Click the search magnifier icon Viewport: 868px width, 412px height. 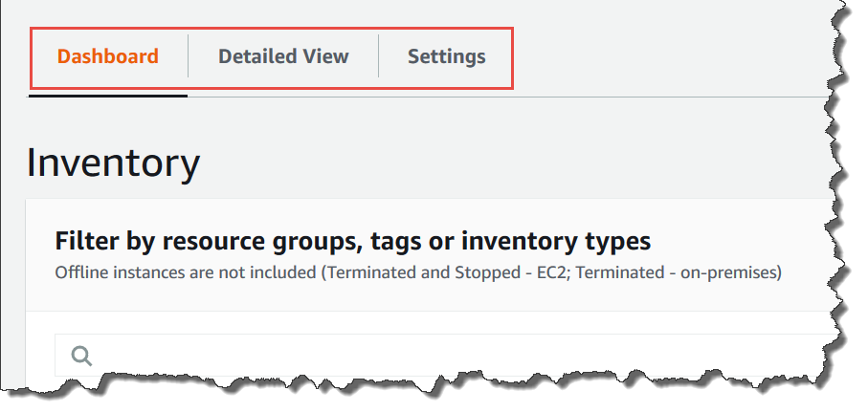click(82, 357)
